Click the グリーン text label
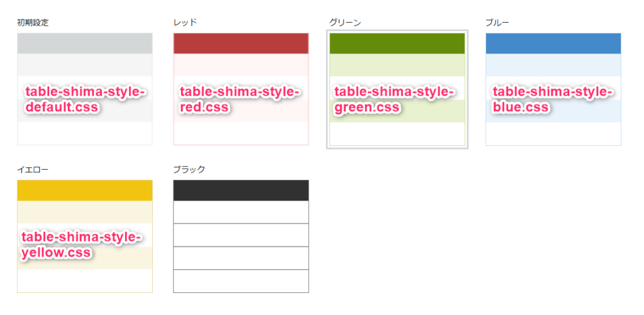 click(x=345, y=23)
